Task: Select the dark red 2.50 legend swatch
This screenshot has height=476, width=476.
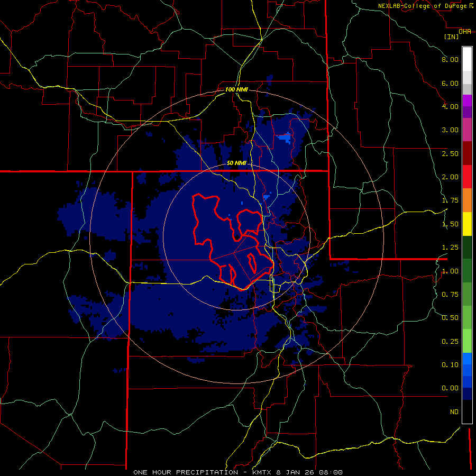Action: [x=467, y=153]
